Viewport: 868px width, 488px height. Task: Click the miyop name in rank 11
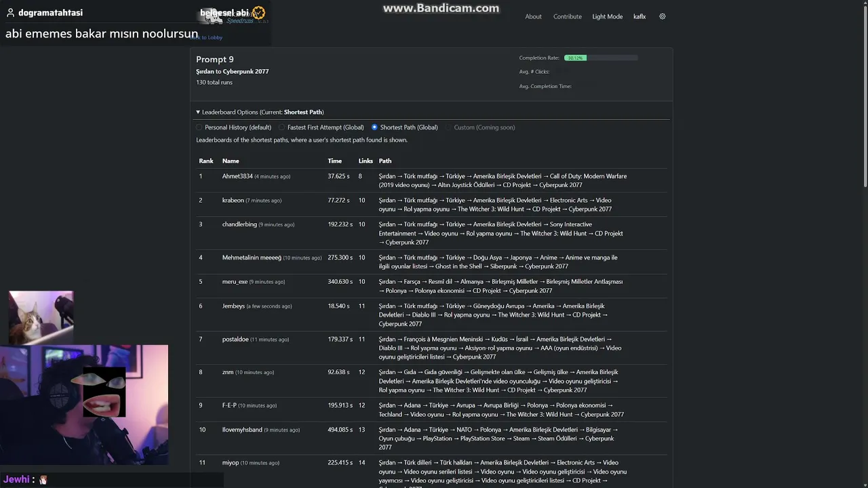pyautogui.click(x=231, y=463)
